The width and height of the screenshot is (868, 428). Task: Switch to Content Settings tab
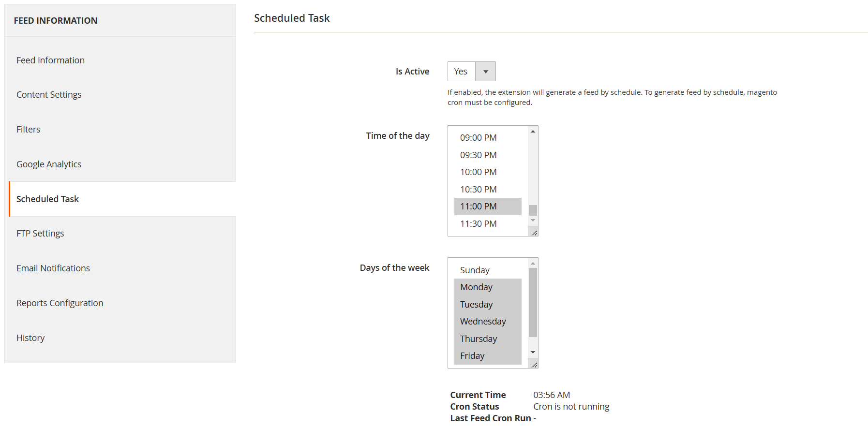(x=49, y=95)
